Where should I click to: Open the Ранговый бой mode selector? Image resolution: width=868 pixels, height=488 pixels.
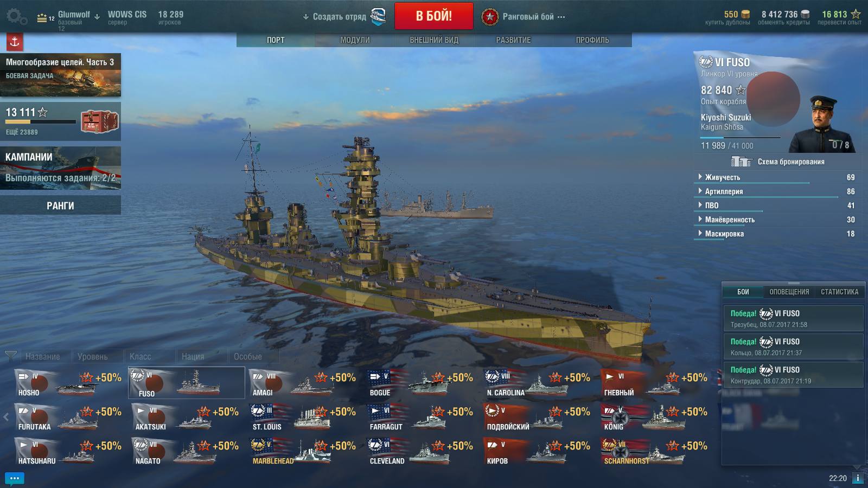click(524, 17)
